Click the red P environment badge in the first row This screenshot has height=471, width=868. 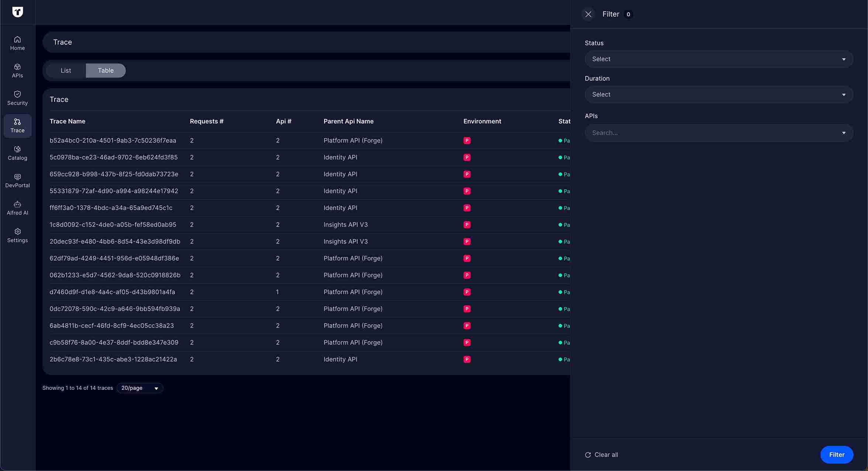tap(467, 141)
